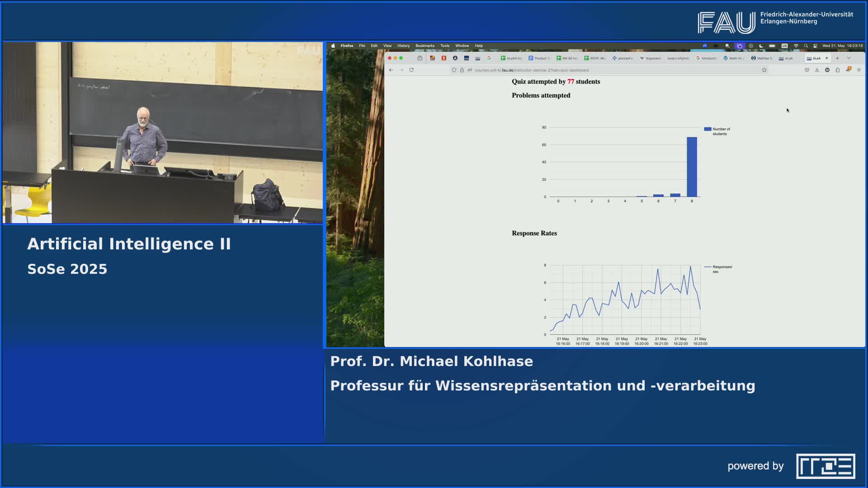Reload the current page
The height and width of the screenshot is (488, 868).
click(411, 70)
